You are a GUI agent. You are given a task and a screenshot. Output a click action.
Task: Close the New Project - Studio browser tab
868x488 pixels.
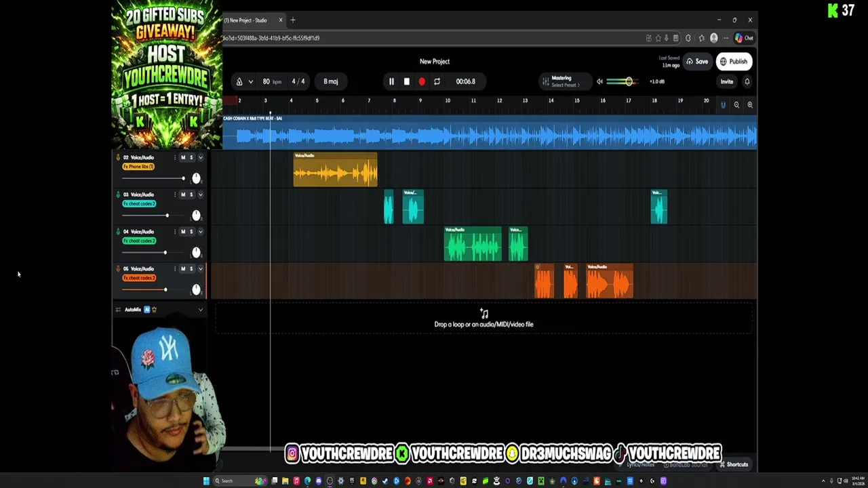pos(281,20)
